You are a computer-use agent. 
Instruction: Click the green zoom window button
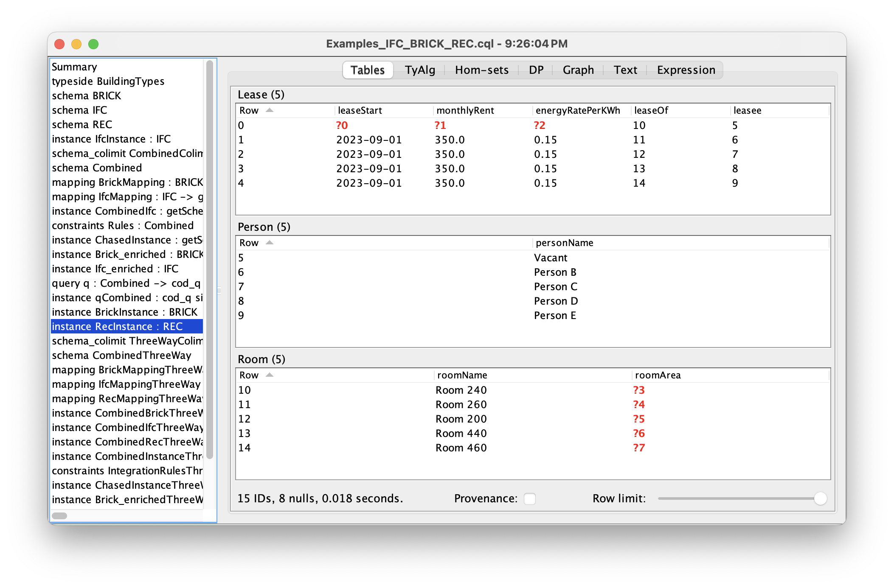pyautogui.click(x=93, y=44)
